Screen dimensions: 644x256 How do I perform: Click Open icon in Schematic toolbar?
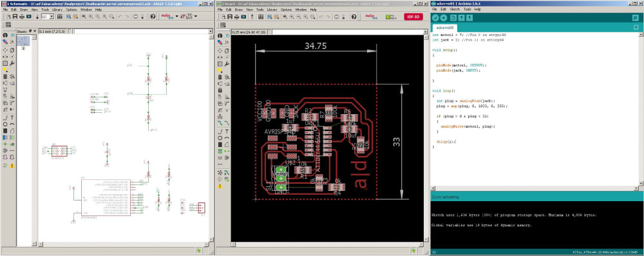[x=8, y=17]
